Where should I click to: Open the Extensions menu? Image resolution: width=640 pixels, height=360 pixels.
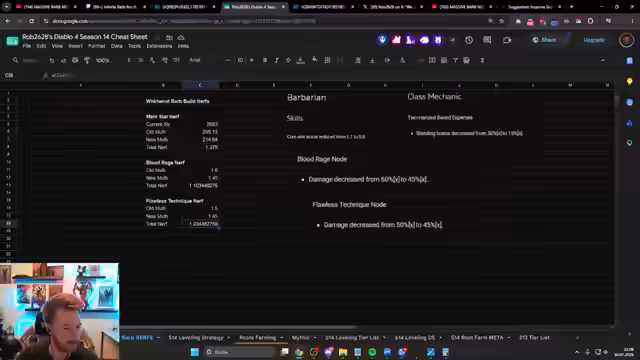(159, 46)
